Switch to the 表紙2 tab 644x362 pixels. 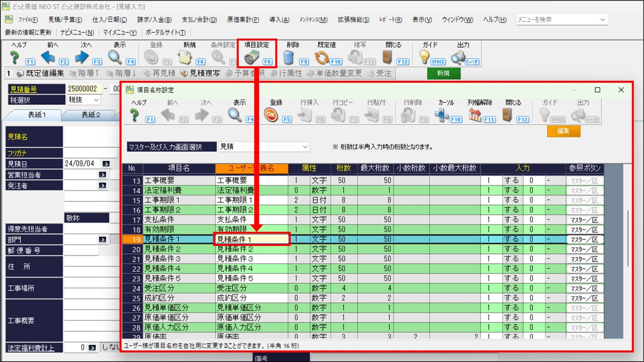pyautogui.click(x=91, y=115)
